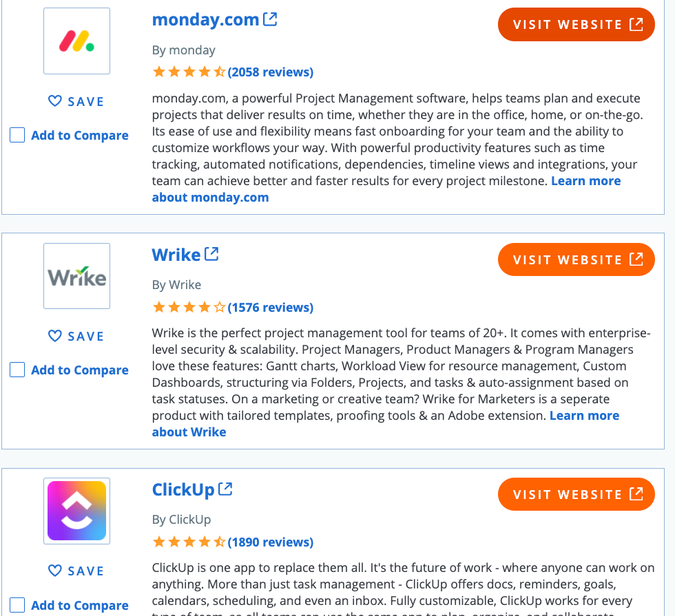The image size is (675, 616).
Task: Visit website for Wrike
Action: tap(577, 260)
